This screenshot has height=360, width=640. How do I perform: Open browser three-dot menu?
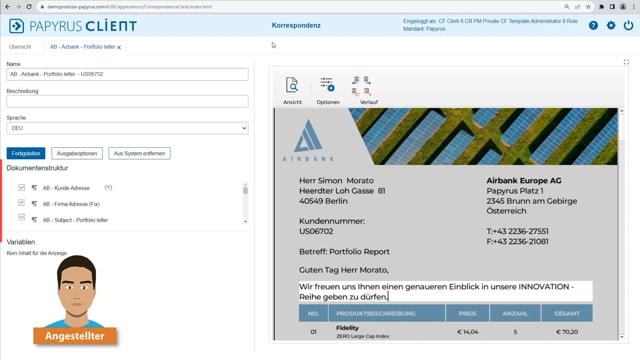coord(633,7)
